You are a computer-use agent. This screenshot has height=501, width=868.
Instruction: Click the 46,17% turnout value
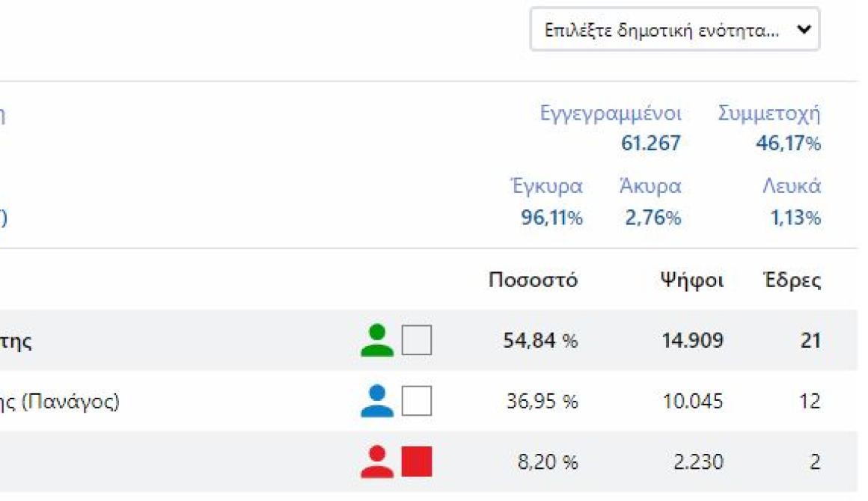tap(788, 144)
